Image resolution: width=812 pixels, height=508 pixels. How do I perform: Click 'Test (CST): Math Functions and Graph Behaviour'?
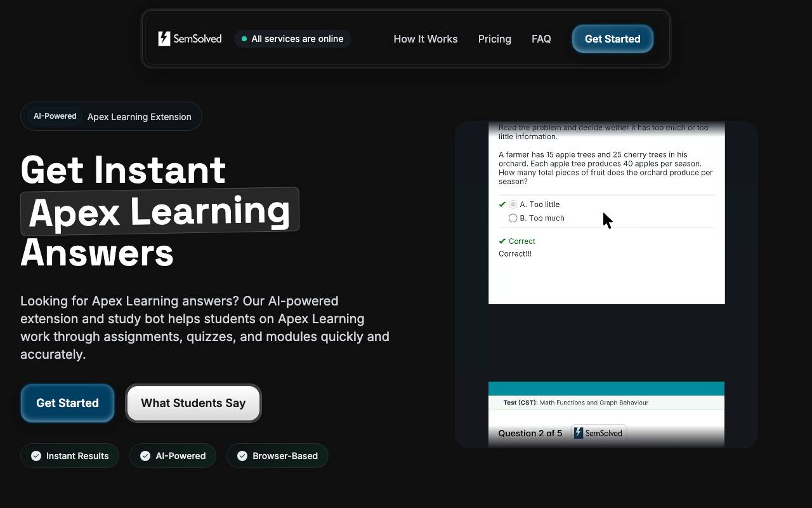pos(575,403)
